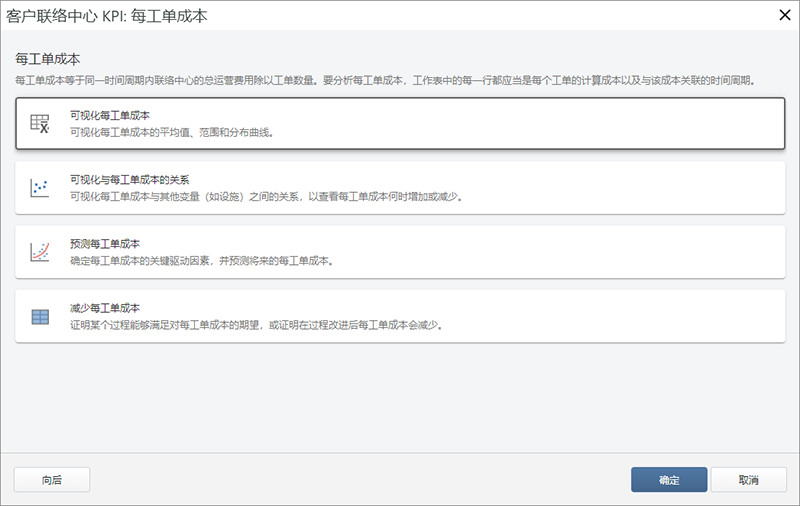This screenshot has width=800, height=506.
Task: Click the description 可视化每工单成本的平均值、范围和分布曲线
Action: tap(171, 132)
